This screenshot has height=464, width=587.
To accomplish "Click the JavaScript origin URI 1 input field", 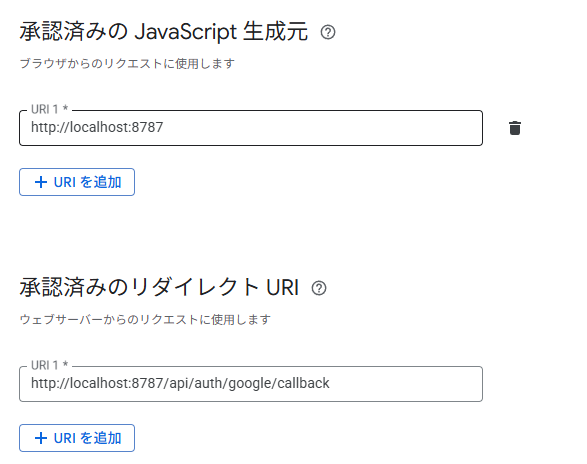I will pyautogui.click(x=251, y=128).
